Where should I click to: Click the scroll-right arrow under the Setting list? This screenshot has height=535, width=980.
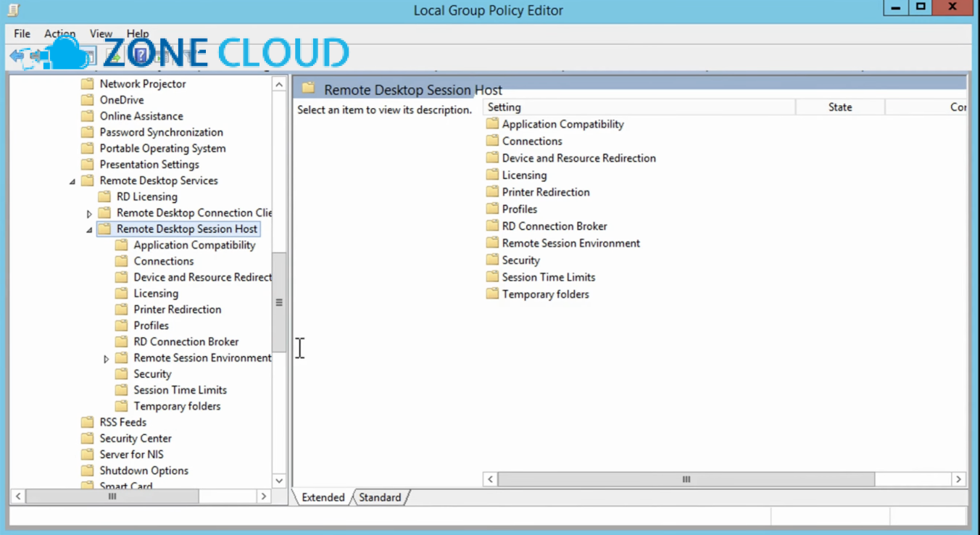(958, 479)
